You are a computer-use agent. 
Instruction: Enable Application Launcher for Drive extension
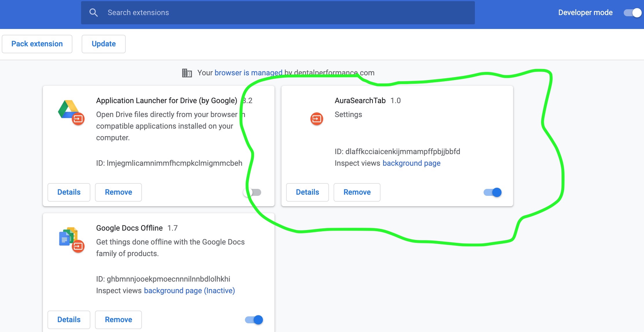pos(253,192)
